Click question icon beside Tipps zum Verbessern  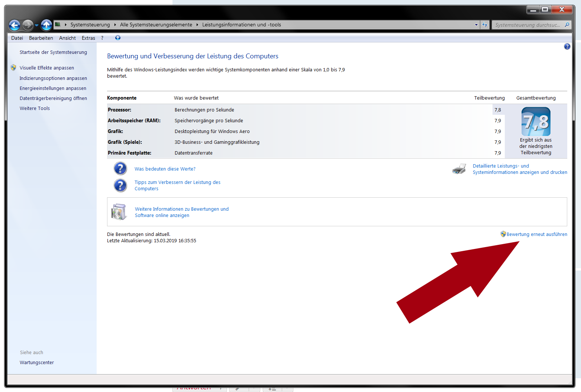120,185
